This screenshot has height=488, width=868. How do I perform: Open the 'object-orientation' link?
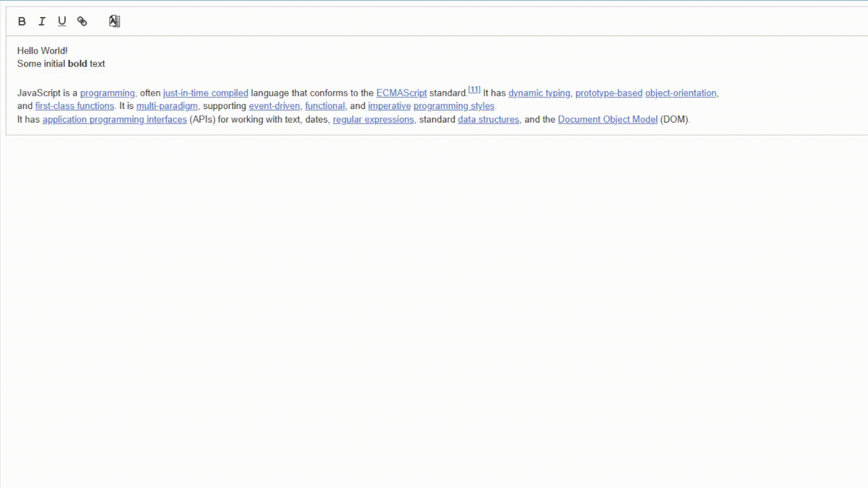pos(680,93)
